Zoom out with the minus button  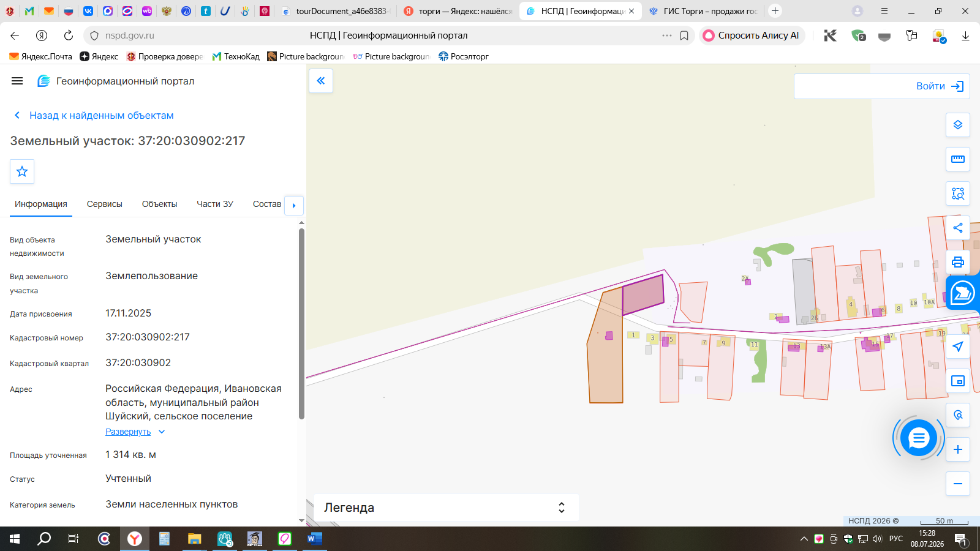tap(958, 484)
